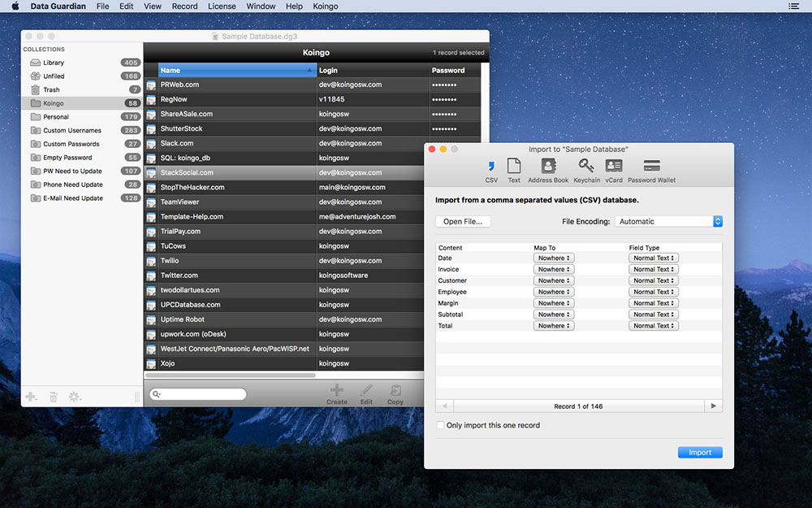The height and width of the screenshot is (508, 812).
Task: Click the horizontal scrollbar under the record list
Action: [231, 376]
